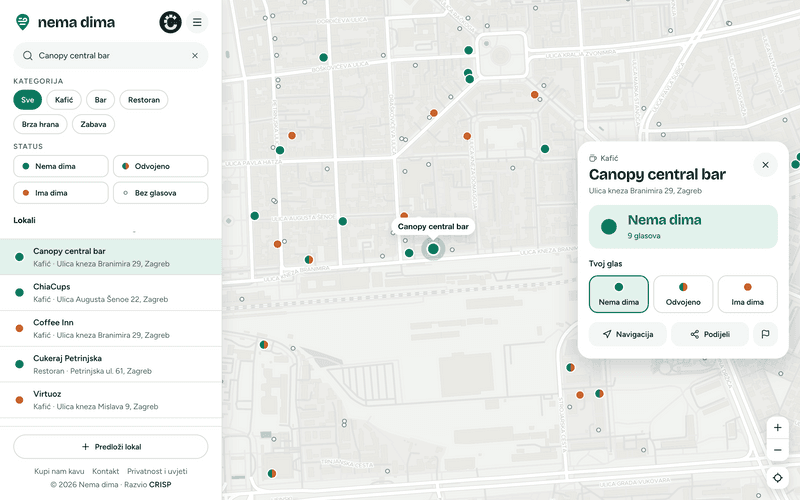The width and height of the screenshot is (800, 500).
Task: Open the ChiaCups list entry
Action: tap(111, 293)
